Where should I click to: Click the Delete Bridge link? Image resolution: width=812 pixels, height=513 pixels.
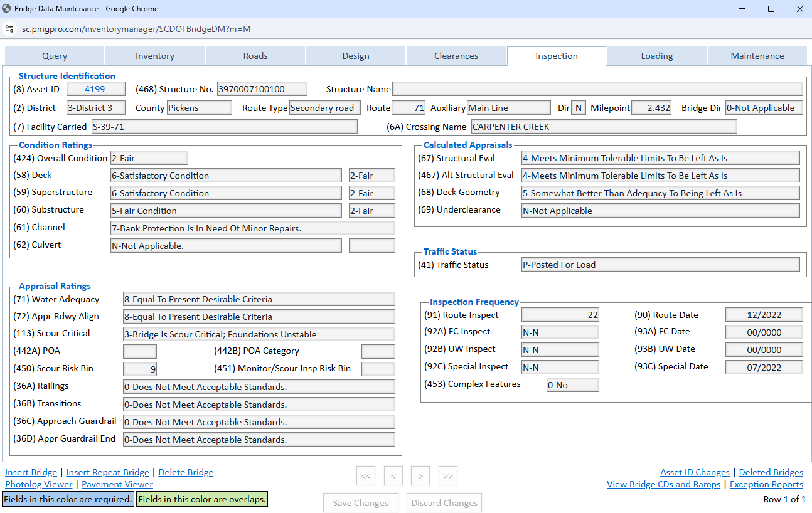(186, 472)
